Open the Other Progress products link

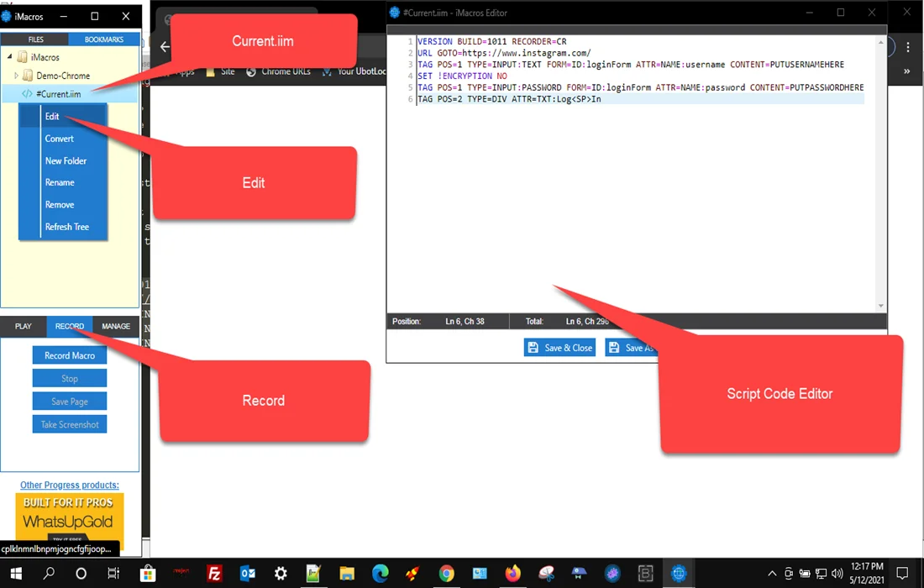[70, 485]
